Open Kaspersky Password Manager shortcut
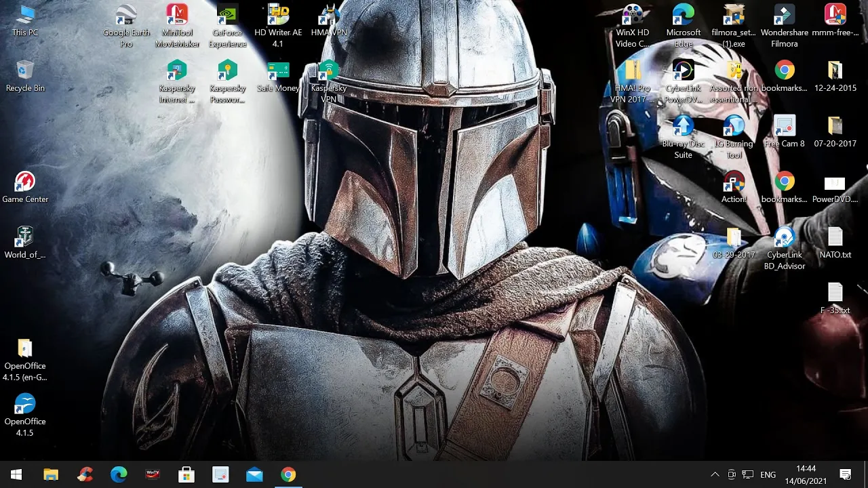868x488 pixels. coord(228,81)
